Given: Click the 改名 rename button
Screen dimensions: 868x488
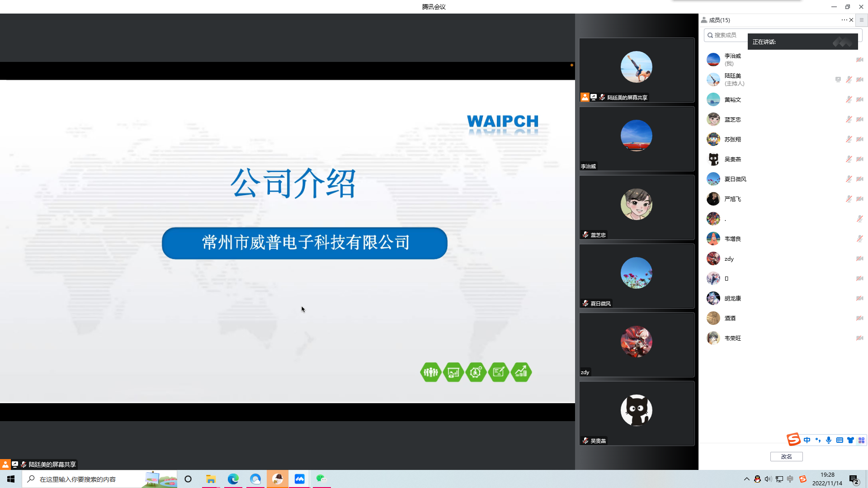Looking at the screenshot, I should (x=786, y=456).
